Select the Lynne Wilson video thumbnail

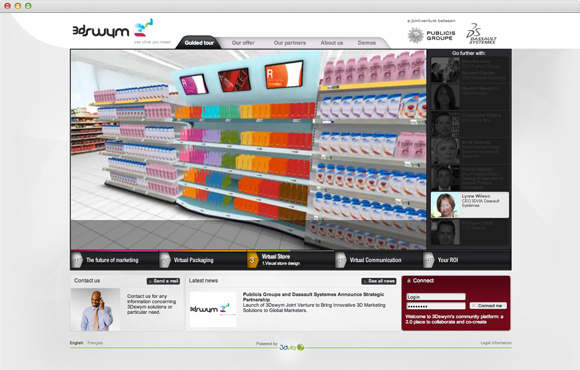[x=470, y=205]
